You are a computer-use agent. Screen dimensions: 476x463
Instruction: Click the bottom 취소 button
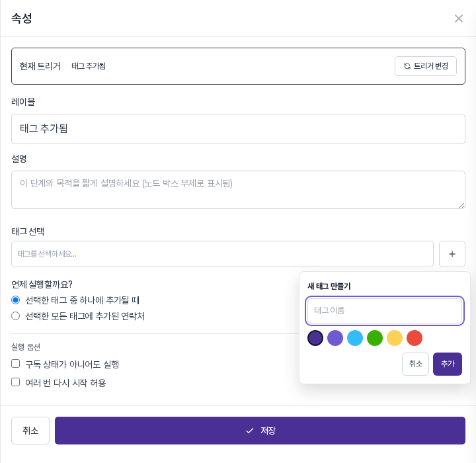click(x=30, y=431)
